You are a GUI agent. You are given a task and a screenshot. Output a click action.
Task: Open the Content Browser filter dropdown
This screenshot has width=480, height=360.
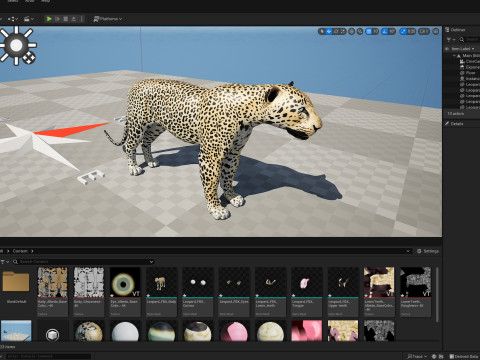(4, 262)
